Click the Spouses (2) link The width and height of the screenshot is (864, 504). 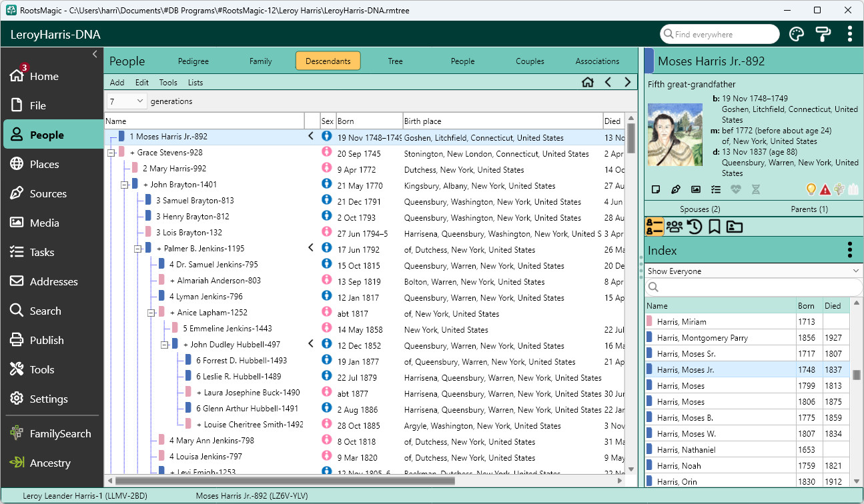[700, 209]
